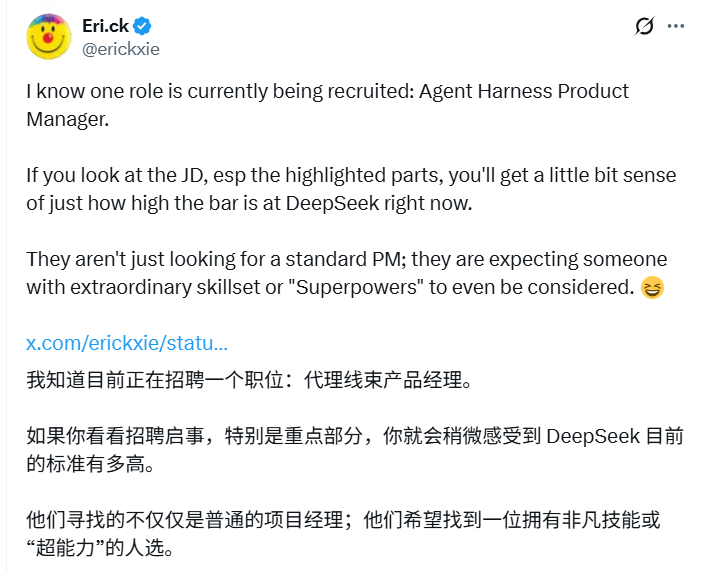Screen dimensions: 703x572
Task: Click the Chinese phrase “超能力”
Action: pos(65,548)
